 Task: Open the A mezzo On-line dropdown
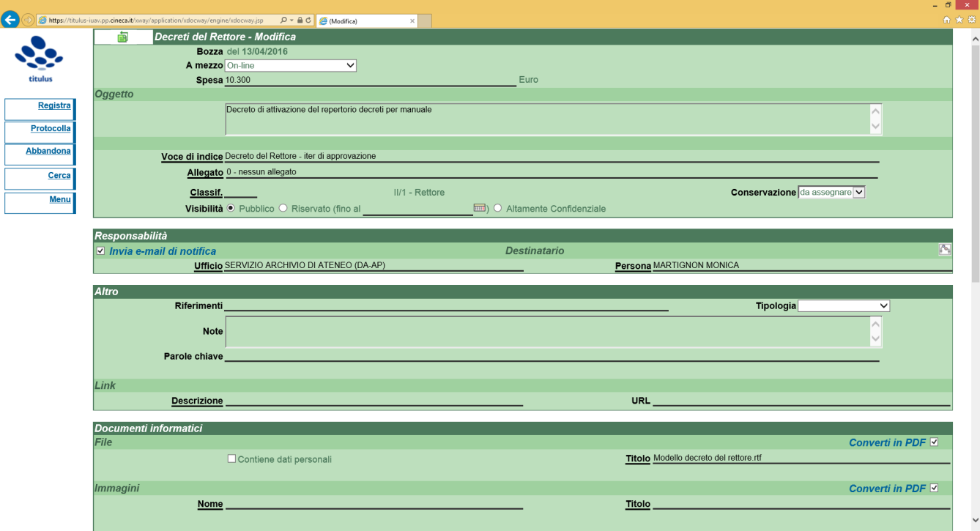point(291,66)
